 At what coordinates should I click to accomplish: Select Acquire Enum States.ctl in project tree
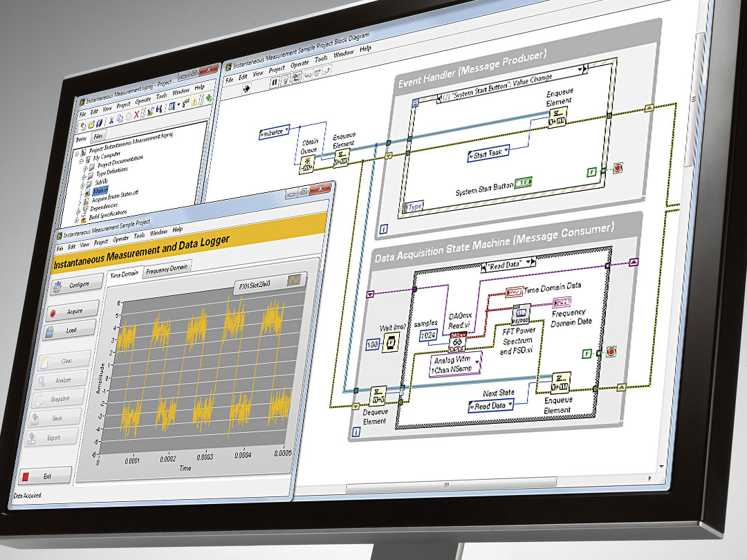coord(115,196)
